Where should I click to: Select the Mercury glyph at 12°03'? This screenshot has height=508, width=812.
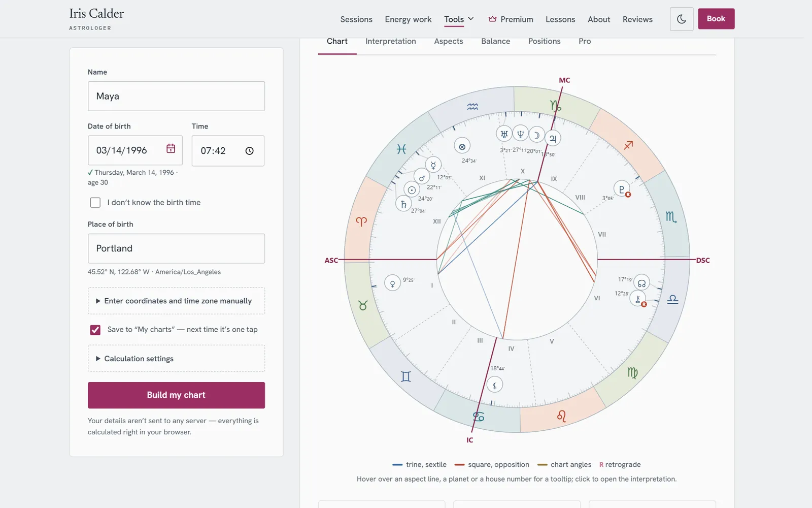433,165
